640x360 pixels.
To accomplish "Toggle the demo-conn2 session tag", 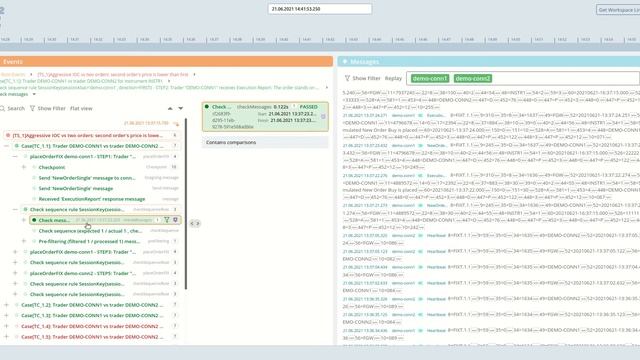I will coord(473,78).
